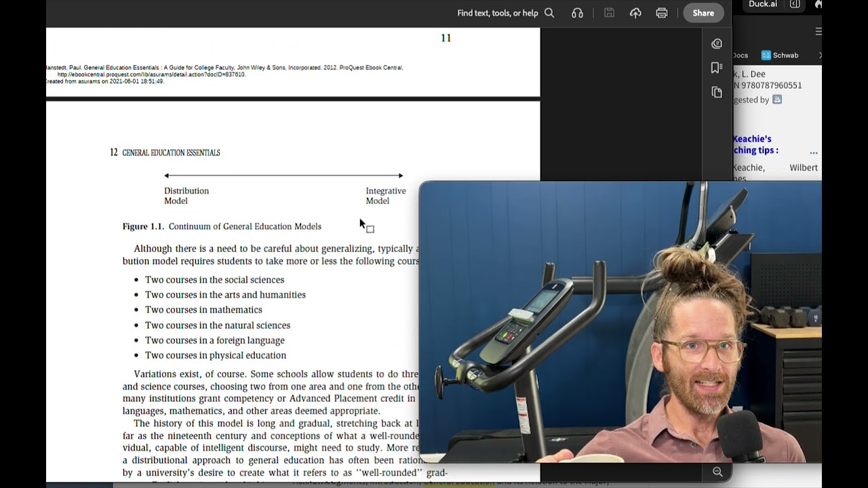868x488 pixels.
Task: Click the ebookcentral.proquest.com URL in footer
Action: [151, 75]
